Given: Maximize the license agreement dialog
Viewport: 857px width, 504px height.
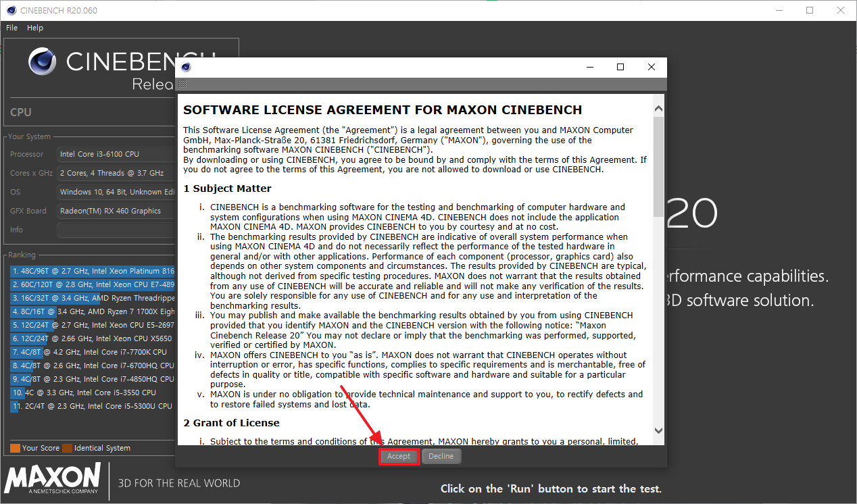Looking at the screenshot, I should (x=620, y=67).
